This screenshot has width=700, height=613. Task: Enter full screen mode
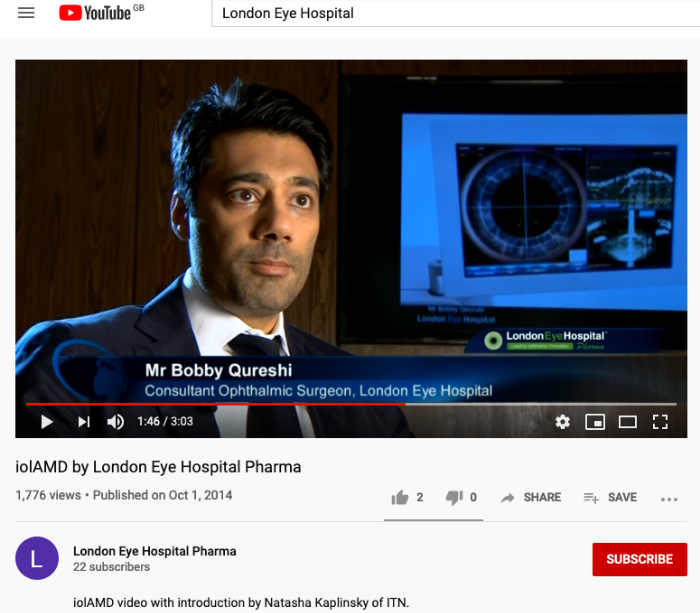pos(660,422)
